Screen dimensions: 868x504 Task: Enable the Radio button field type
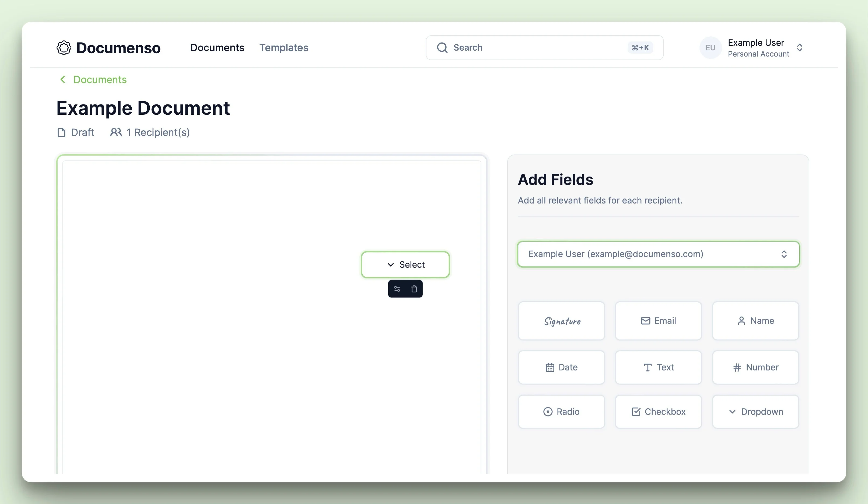tap(561, 412)
